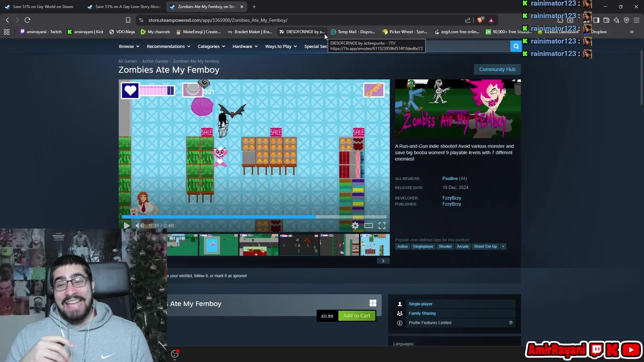Close the Zombies Ate My Femboy tab
Screen dimensions: 644x362
[242, 7]
